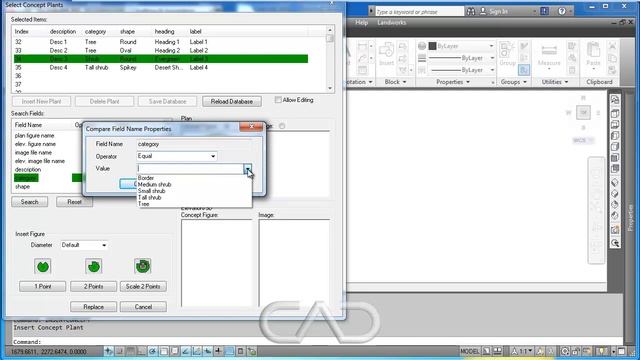640x360 pixels.
Task: Click the Copy Clip icon in Clipboard panel
Action: (x=612, y=58)
